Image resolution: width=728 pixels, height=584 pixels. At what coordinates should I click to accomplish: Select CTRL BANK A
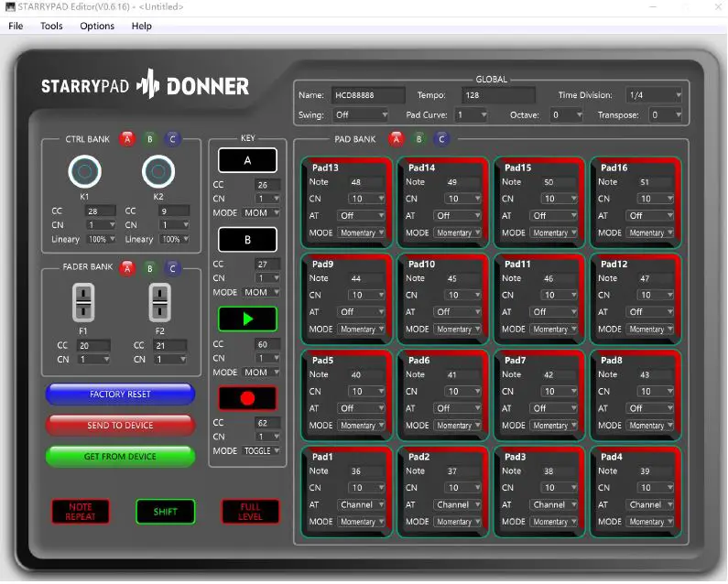pyautogui.click(x=127, y=139)
